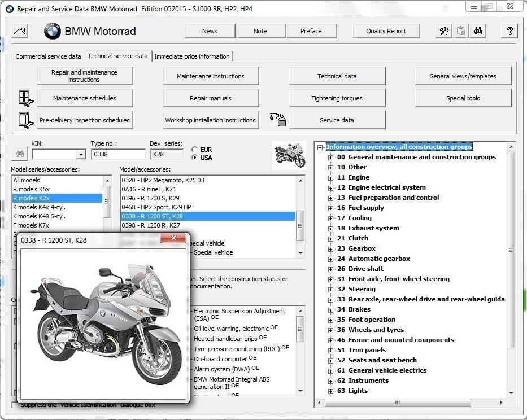
Task: Expand the 11 Engine tree node
Action: 331,178
